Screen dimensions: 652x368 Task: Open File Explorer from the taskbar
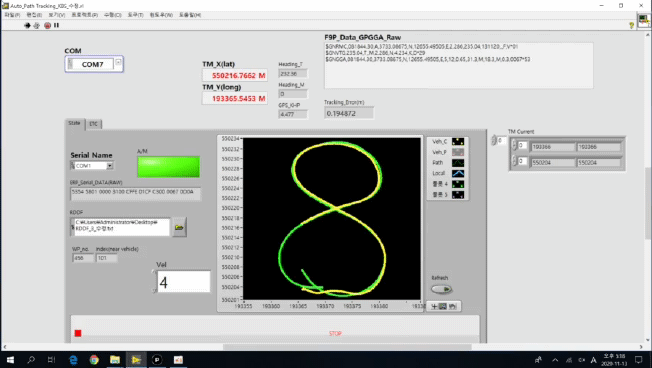tap(115, 360)
